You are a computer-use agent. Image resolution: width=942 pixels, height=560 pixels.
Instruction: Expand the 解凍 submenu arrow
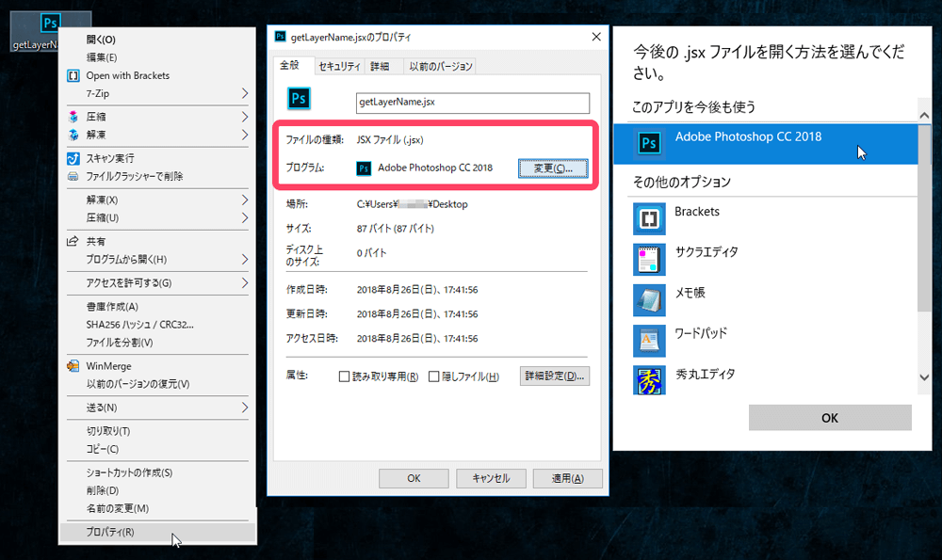[245, 135]
